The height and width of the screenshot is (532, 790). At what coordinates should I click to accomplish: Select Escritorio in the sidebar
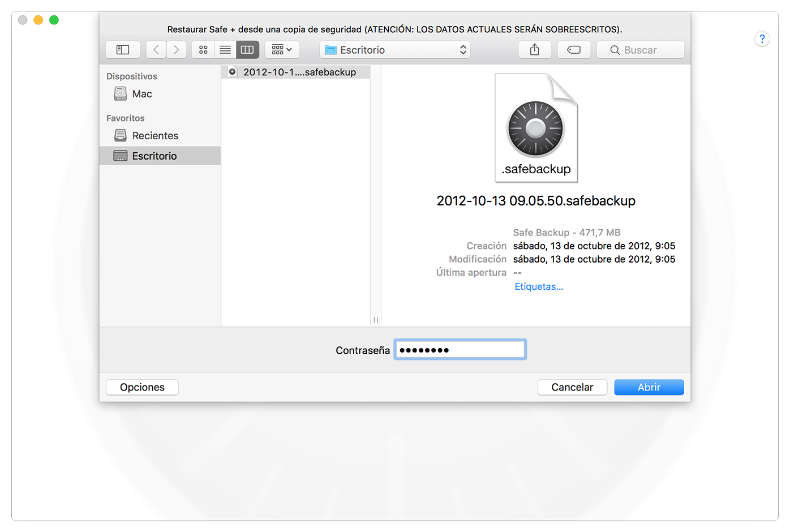160,156
